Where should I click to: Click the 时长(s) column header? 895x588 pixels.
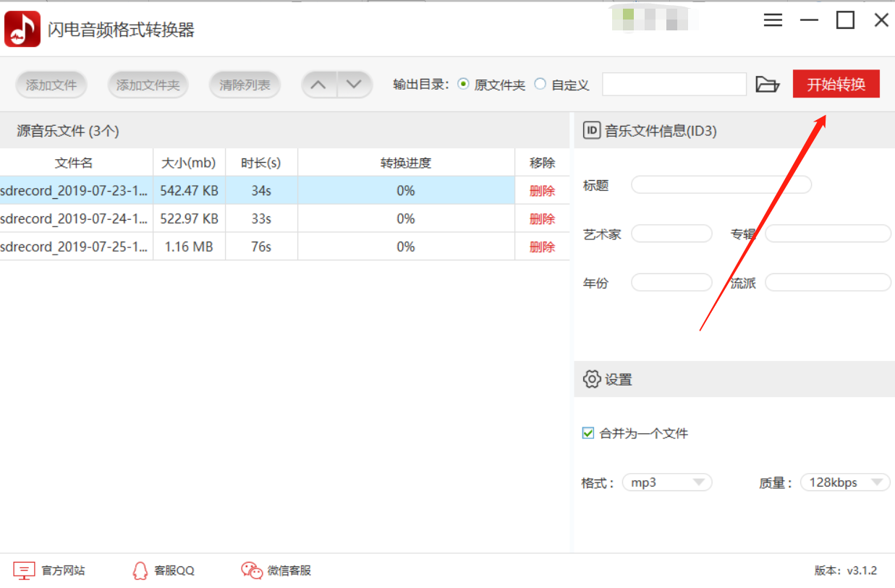[261, 163]
